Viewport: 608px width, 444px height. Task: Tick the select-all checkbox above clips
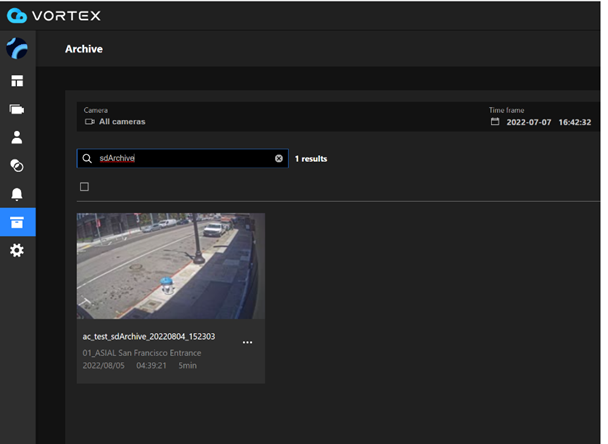pos(84,187)
